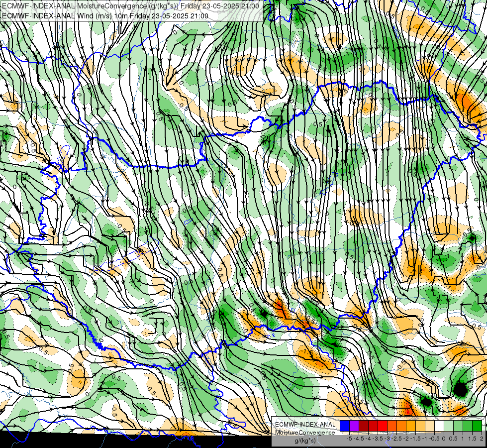Pick the bright red swatch between -3.5 and -3
Screen dimensions: 487x448
383,426
